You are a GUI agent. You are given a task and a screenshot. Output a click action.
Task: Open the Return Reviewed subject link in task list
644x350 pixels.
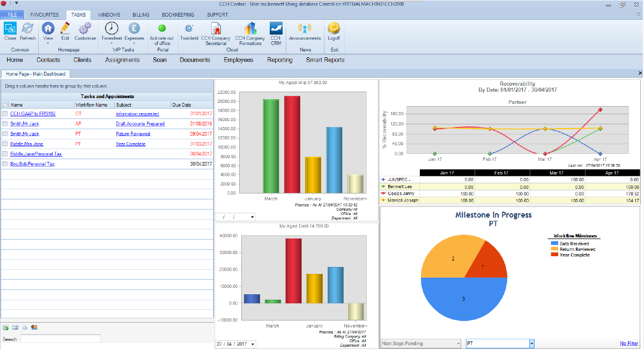pyautogui.click(x=133, y=134)
